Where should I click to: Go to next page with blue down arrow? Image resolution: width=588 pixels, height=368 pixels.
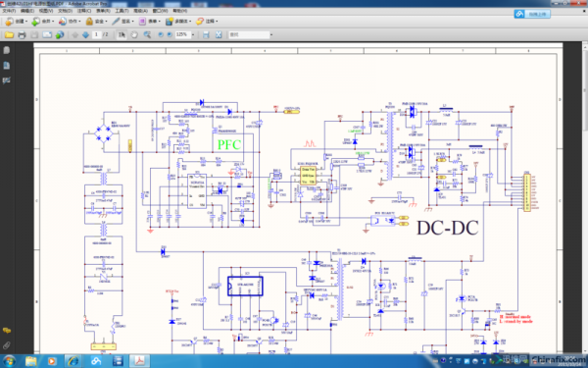pyautogui.click(x=86, y=35)
